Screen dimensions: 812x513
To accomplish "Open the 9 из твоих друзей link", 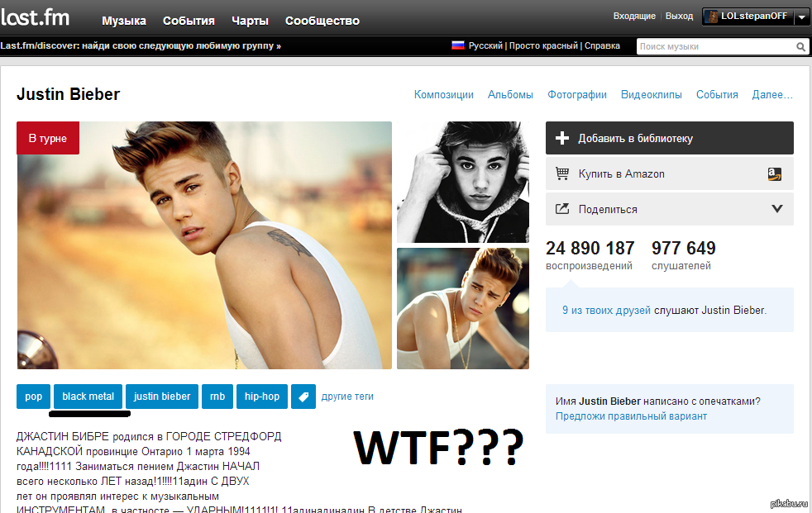I will (606, 311).
